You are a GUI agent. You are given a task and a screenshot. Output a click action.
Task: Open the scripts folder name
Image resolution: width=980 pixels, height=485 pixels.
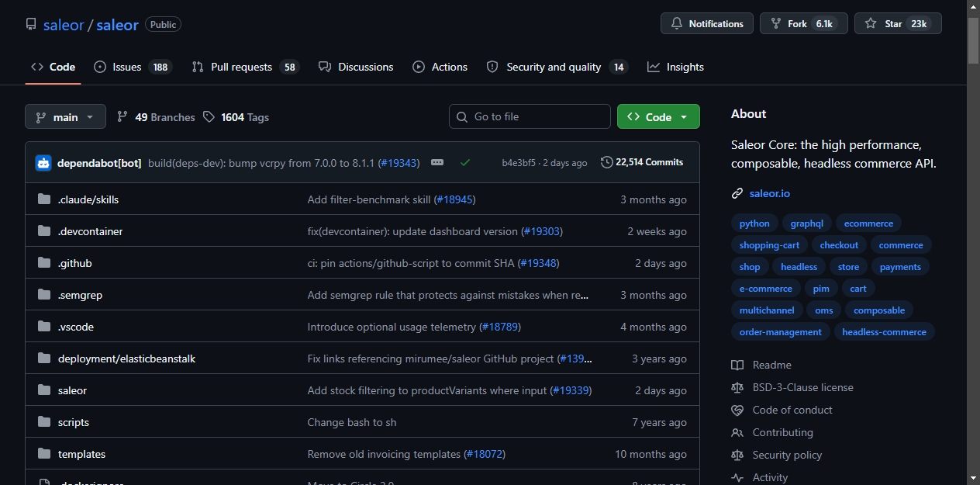point(74,422)
